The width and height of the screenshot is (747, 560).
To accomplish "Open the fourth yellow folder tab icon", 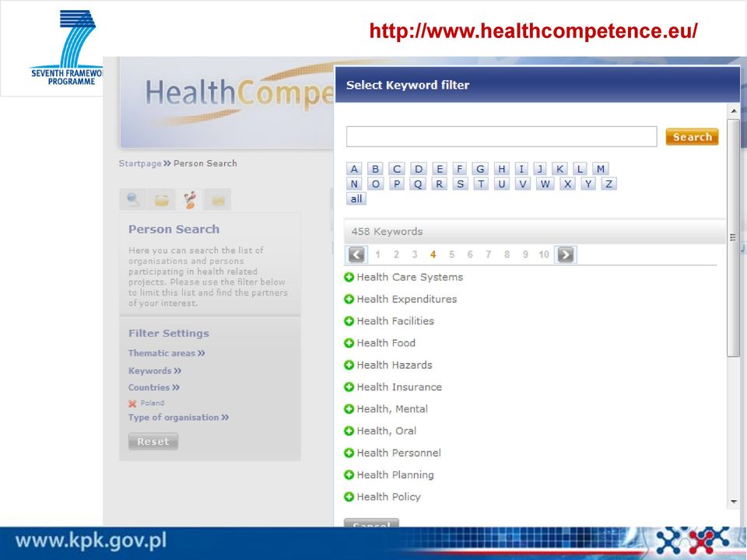I will pos(218,199).
